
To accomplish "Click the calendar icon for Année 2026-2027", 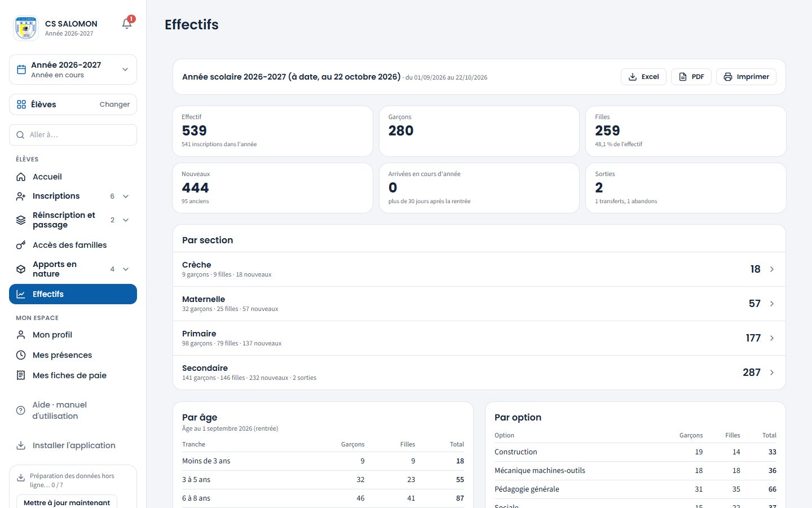I will pos(21,69).
